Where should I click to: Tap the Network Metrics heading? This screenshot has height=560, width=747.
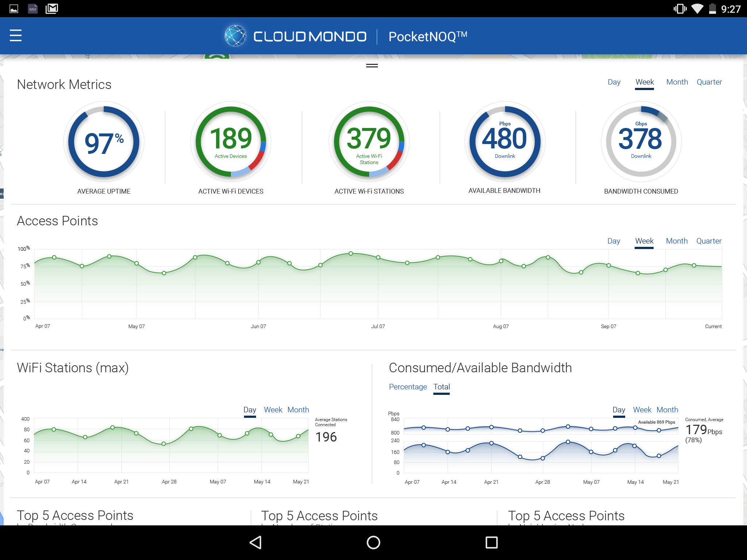point(64,85)
